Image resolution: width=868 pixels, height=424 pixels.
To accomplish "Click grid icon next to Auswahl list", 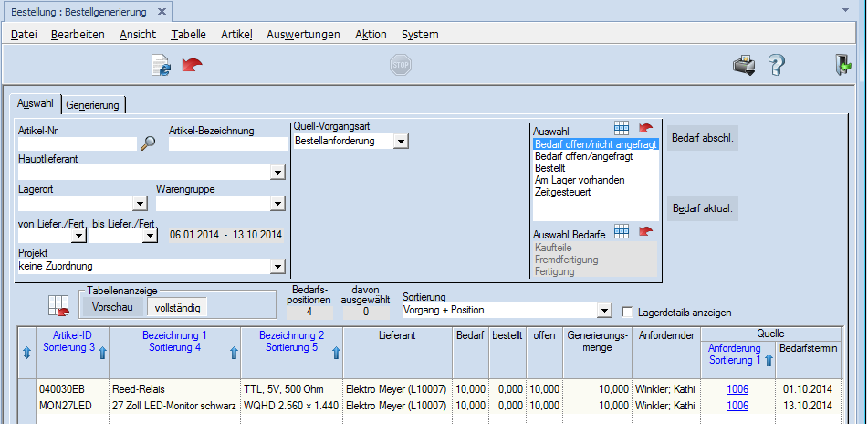I will click(622, 129).
